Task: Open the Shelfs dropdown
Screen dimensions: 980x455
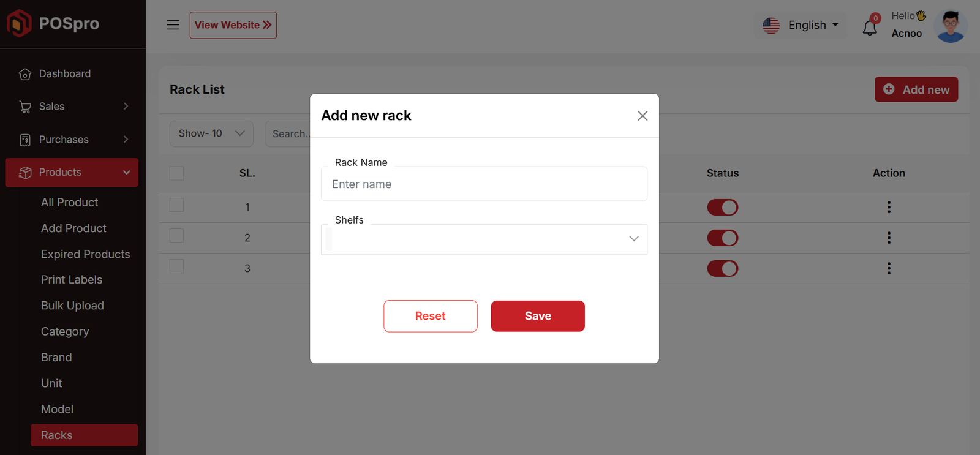Action: [484, 239]
